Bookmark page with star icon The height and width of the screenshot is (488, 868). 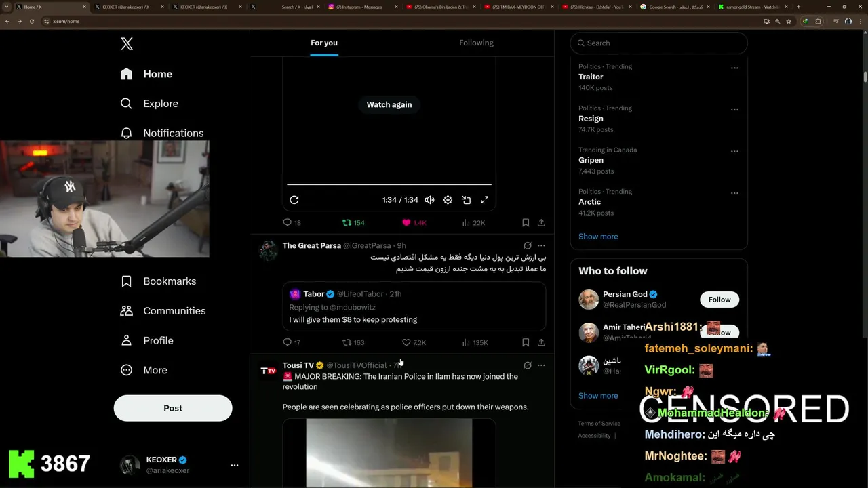(789, 21)
